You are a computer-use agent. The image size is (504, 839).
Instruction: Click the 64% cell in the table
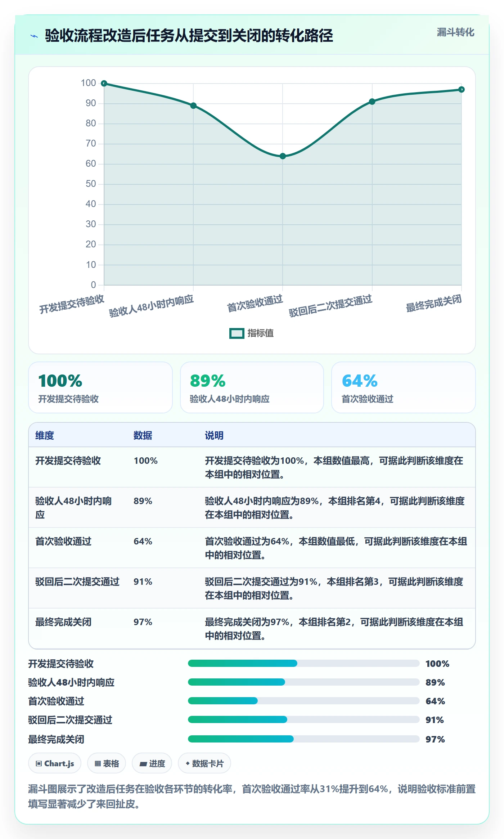click(143, 541)
